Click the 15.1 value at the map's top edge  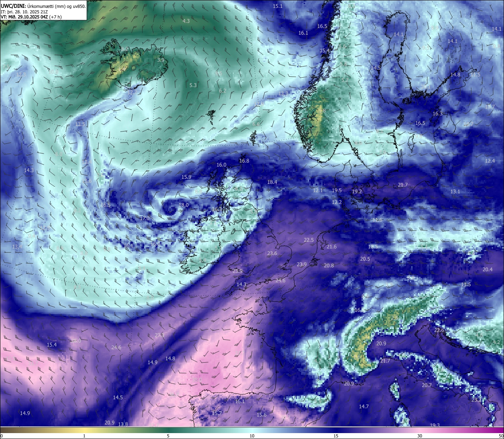pyautogui.click(x=278, y=6)
